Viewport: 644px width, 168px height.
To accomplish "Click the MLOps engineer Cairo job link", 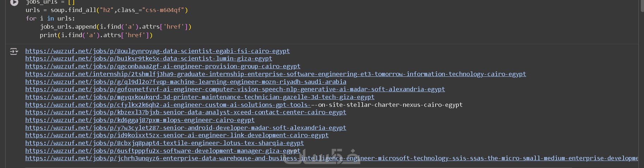I will click(140, 120).
